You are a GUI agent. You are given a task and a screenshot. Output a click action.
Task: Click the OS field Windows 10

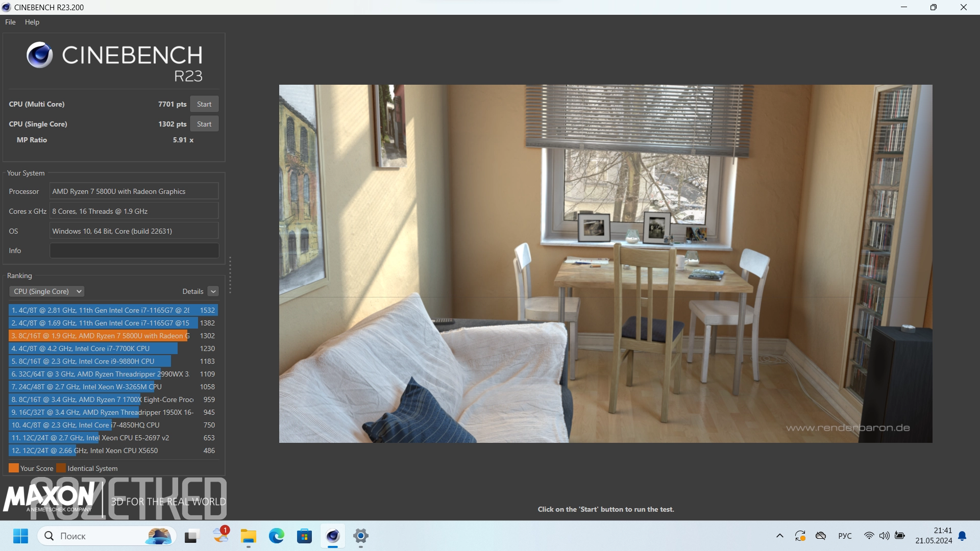[134, 231]
